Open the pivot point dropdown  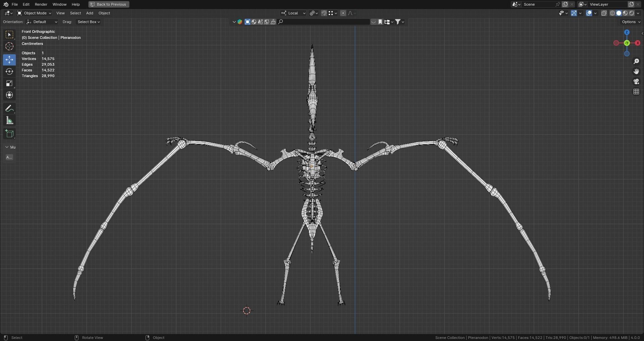[314, 13]
